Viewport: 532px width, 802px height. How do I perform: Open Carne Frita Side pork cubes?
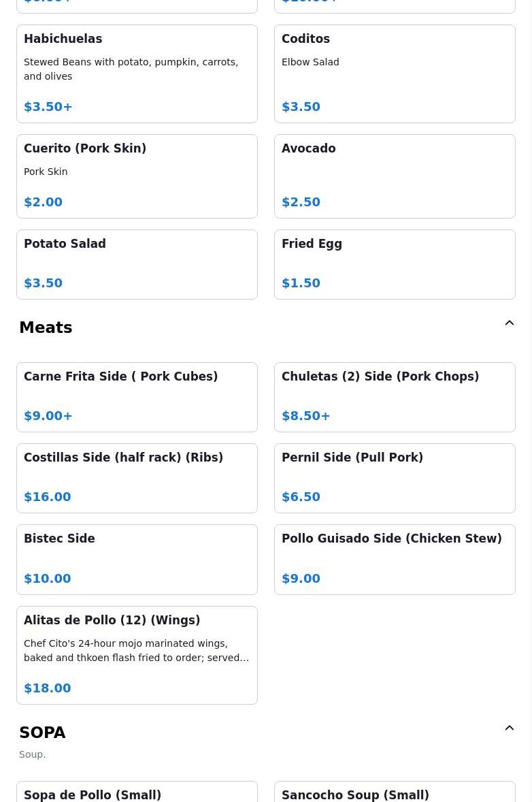pos(137,397)
